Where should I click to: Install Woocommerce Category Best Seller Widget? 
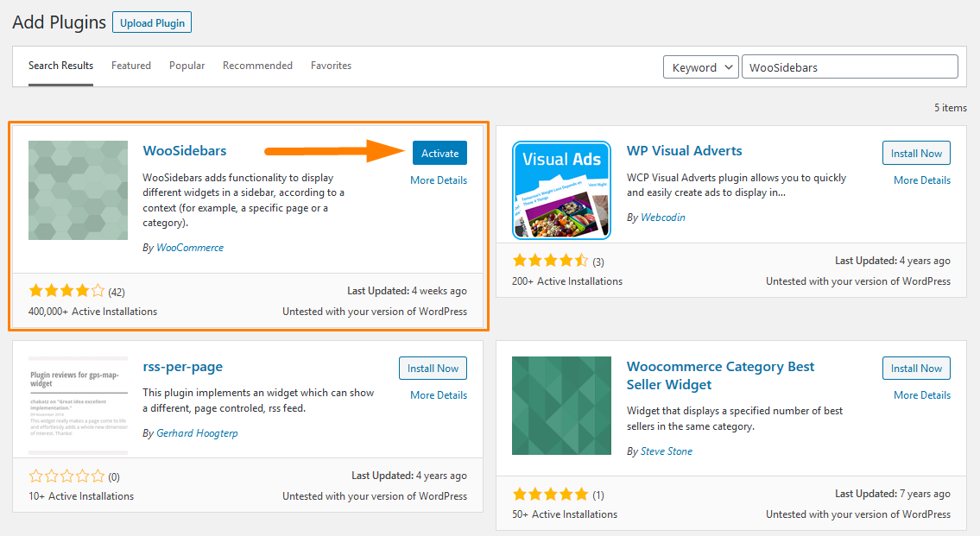tap(916, 369)
